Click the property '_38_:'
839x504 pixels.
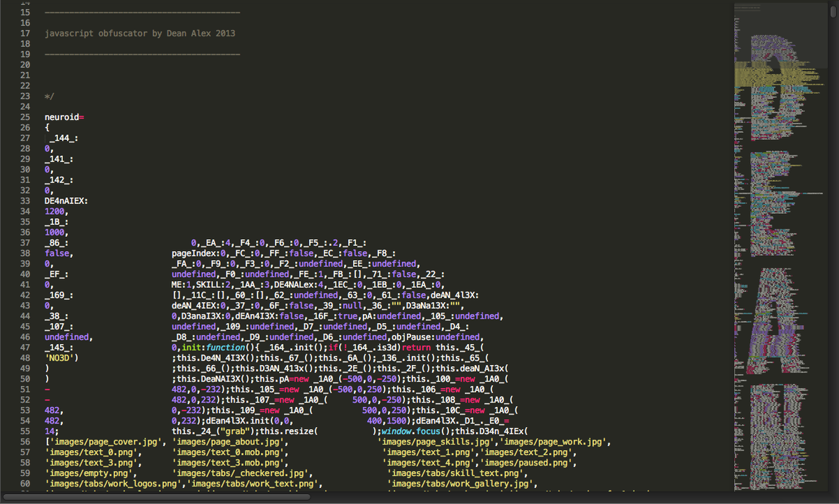[x=56, y=316]
